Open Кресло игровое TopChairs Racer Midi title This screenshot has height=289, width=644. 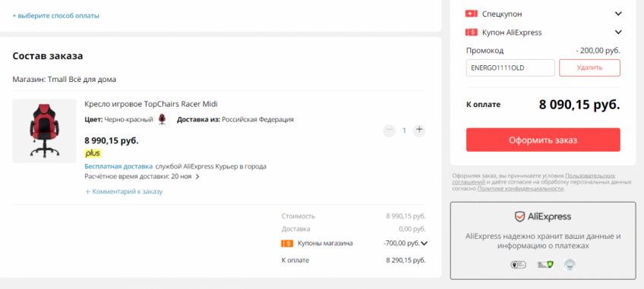coord(150,104)
